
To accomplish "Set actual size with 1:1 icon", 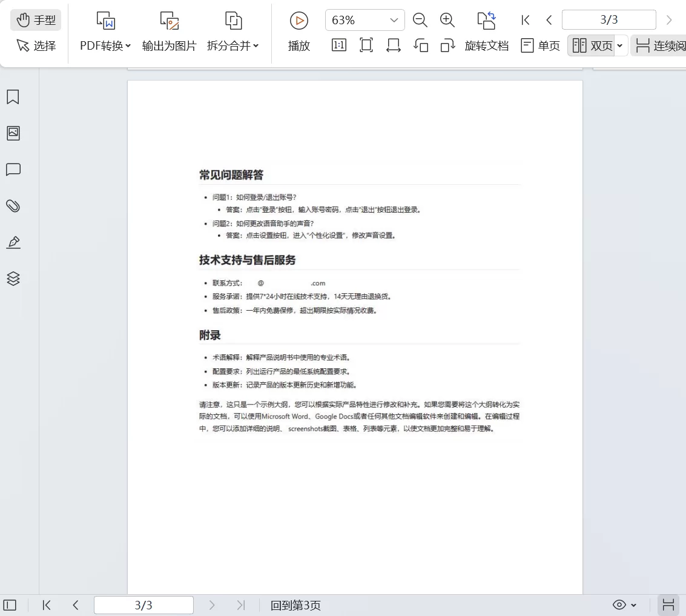I will [x=339, y=45].
